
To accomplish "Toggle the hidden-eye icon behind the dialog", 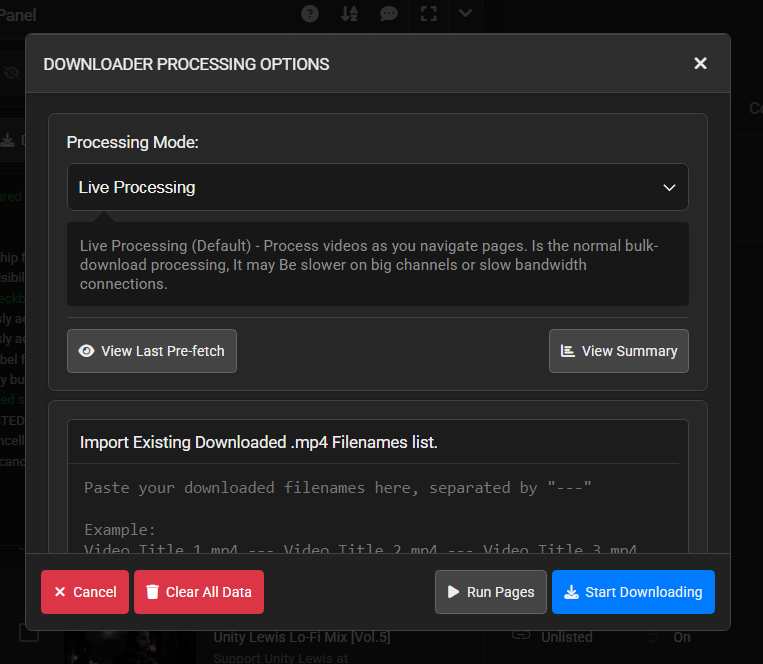I will (12, 73).
